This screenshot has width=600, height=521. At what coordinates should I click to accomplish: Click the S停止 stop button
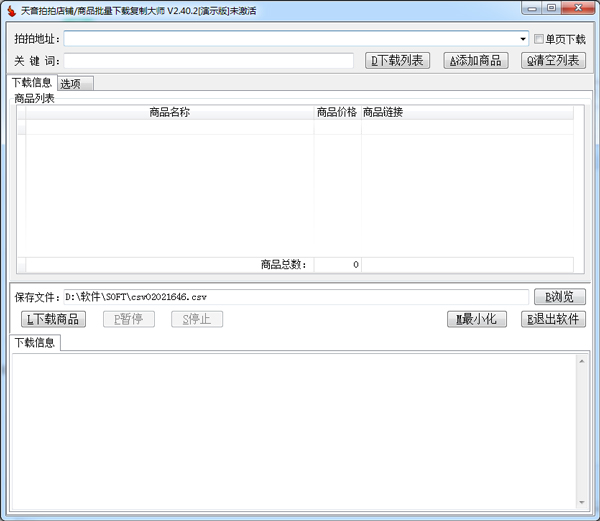(197, 319)
